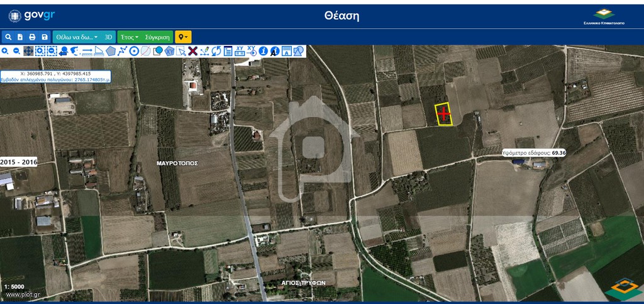
Task: Select the rectangle cursor selection tool
Action: pyautogui.click(x=180, y=51)
